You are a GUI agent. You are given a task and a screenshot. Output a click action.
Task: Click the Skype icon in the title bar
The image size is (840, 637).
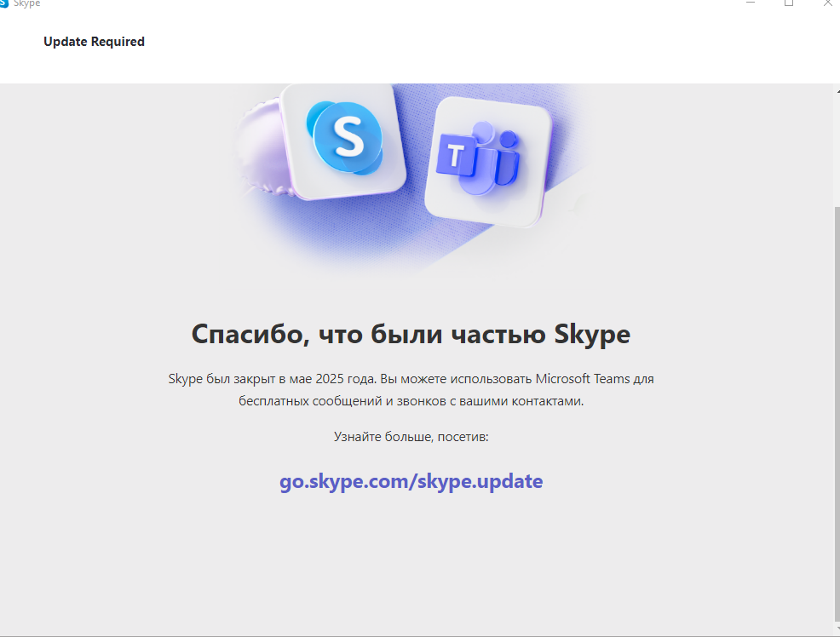4,3
